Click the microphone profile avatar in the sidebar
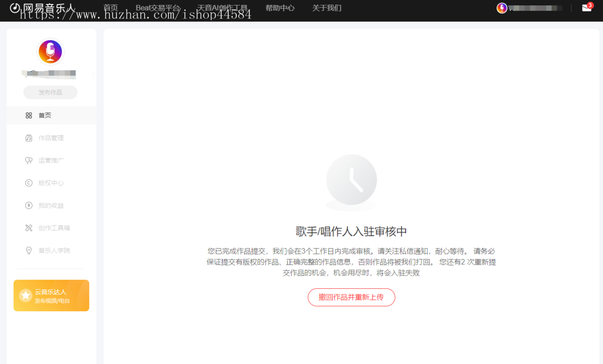The width and height of the screenshot is (603, 364). coord(50,52)
